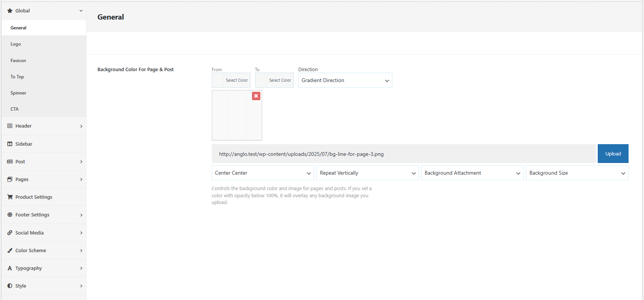Click the Social Media link icon
644x300 pixels.
[10, 233]
